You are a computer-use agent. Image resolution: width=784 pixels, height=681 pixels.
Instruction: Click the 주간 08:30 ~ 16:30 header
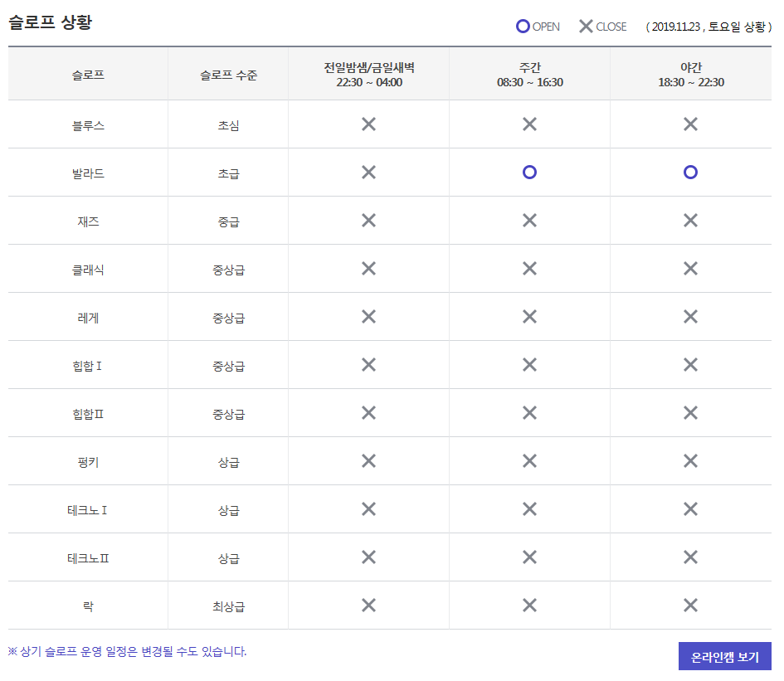pos(530,75)
